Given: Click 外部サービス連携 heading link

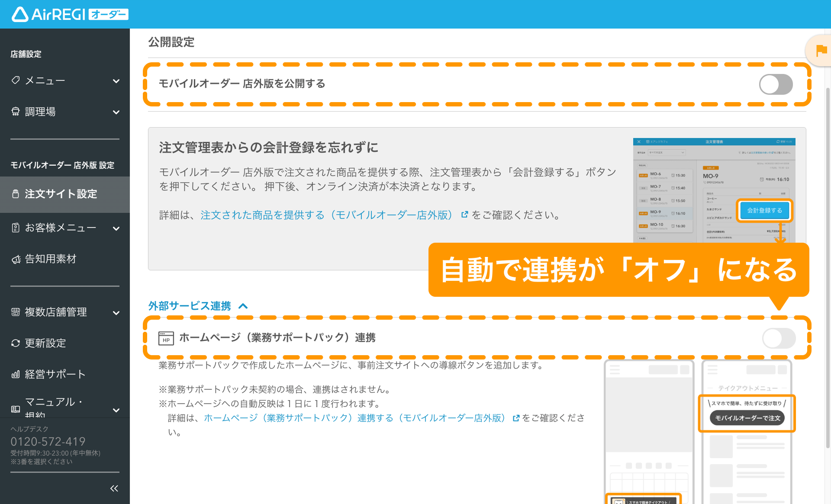Looking at the screenshot, I should (190, 306).
